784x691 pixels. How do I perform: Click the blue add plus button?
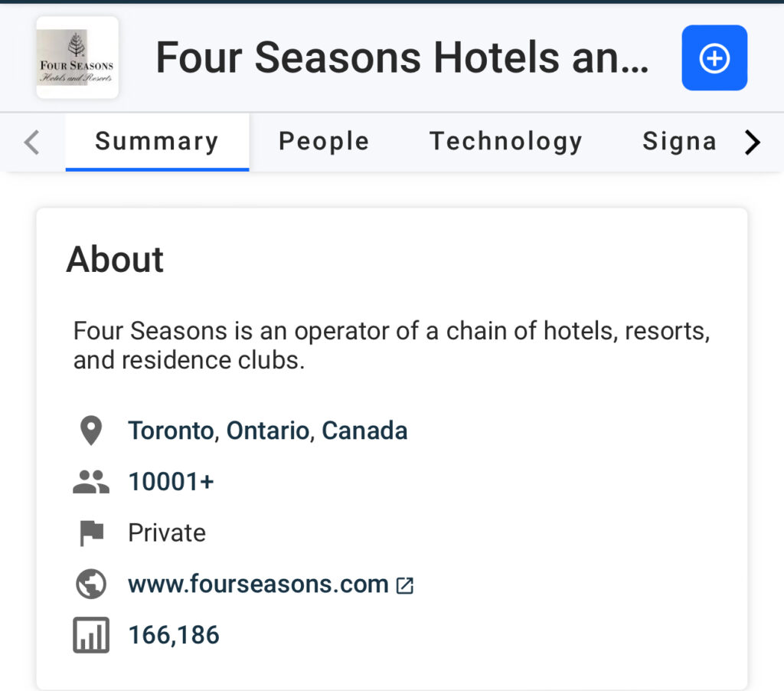tap(714, 57)
